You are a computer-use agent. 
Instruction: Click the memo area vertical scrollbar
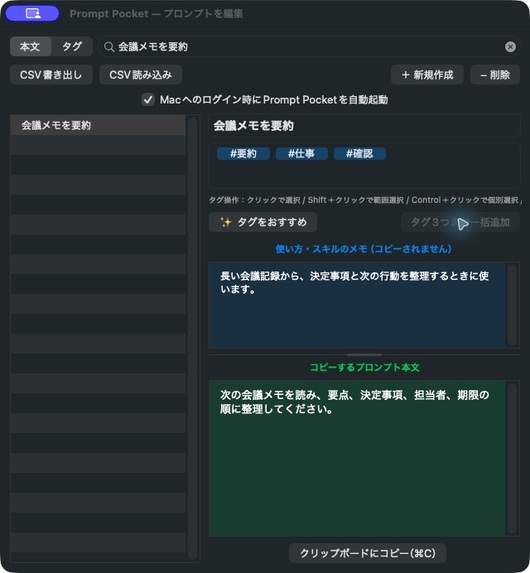pos(512,305)
